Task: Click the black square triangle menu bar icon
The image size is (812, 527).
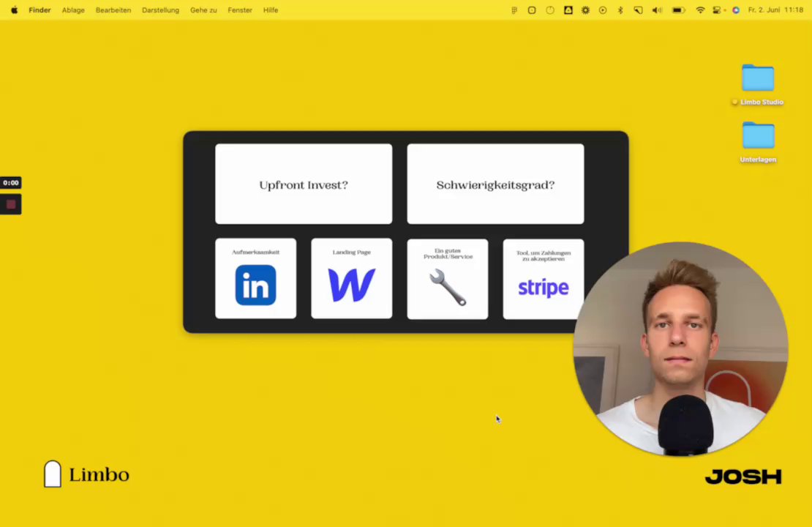Action: (568, 10)
